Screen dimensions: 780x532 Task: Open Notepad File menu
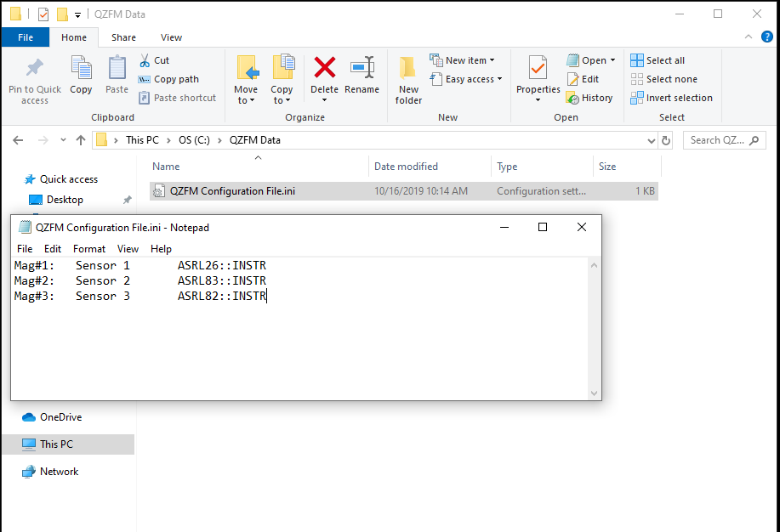pos(25,249)
